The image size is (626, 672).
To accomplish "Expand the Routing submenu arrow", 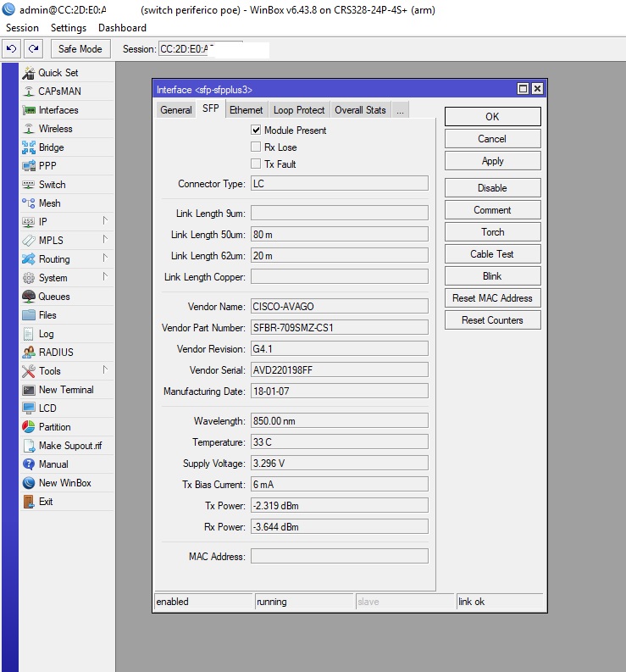I will coord(105,258).
